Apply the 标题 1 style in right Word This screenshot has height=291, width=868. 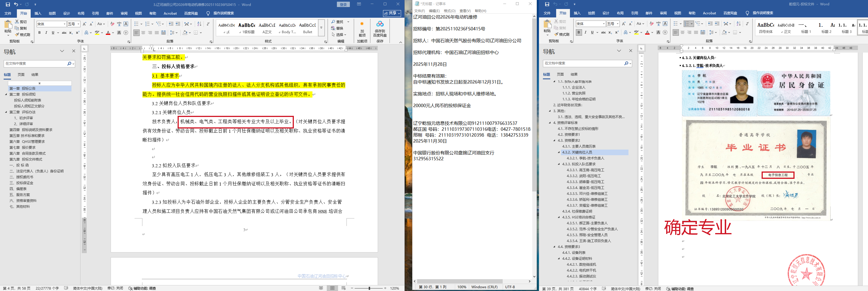click(x=806, y=28)
